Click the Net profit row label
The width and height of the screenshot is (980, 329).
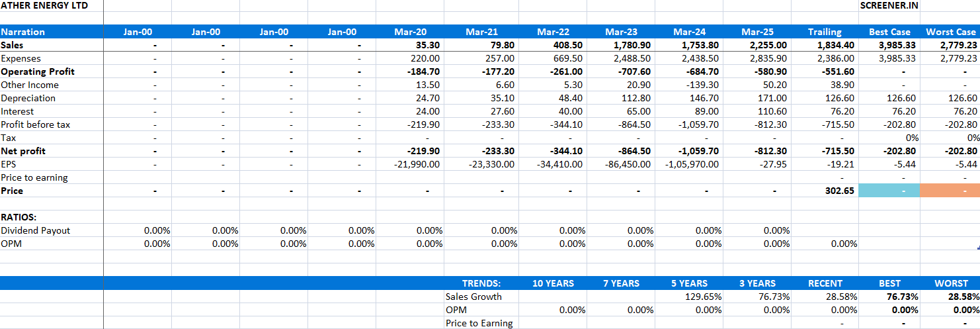23,151
